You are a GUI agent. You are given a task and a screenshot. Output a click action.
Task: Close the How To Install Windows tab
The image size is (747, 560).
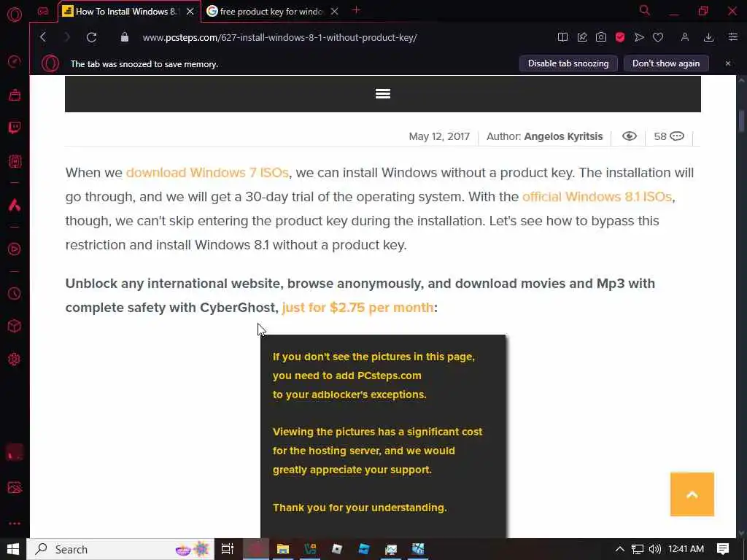190,12
